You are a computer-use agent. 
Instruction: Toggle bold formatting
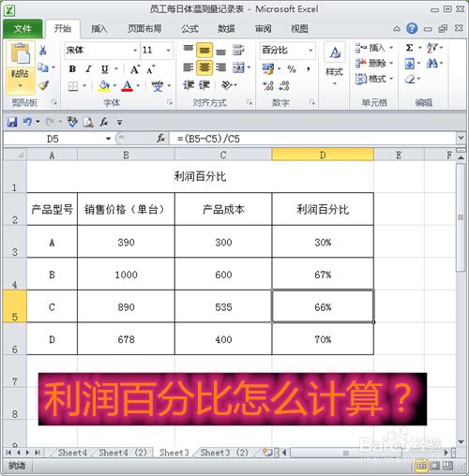pos(72,69)
